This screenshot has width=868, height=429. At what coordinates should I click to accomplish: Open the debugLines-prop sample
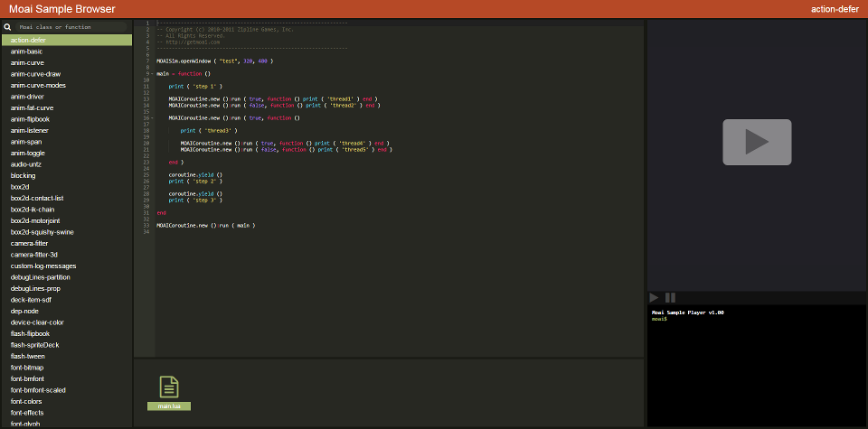pos(67,289)
